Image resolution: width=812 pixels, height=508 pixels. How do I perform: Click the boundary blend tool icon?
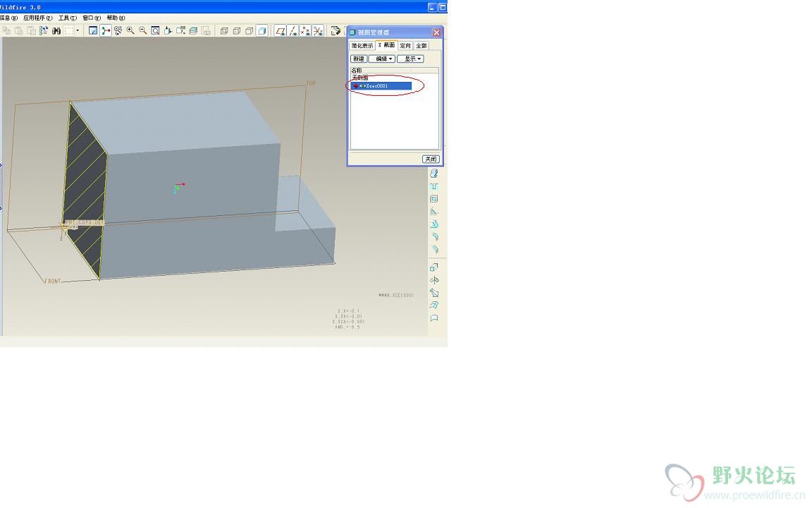pyautogui.click(x=434, y=306)
